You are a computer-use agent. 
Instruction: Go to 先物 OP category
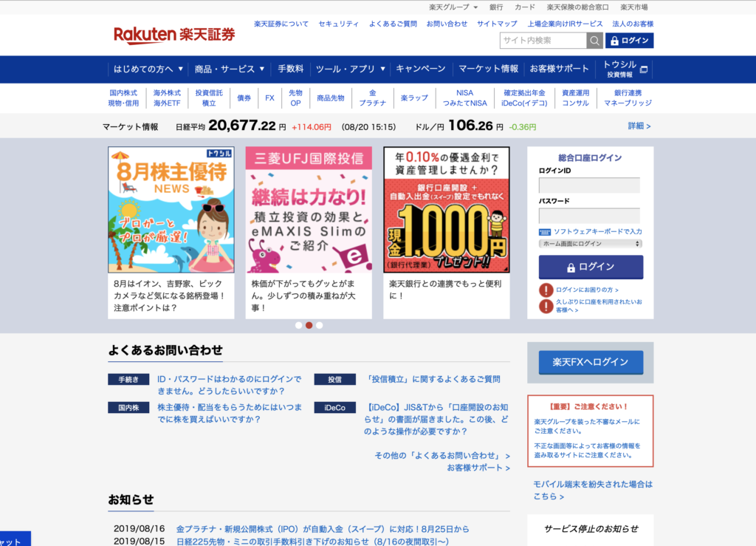tap(295, 98)
